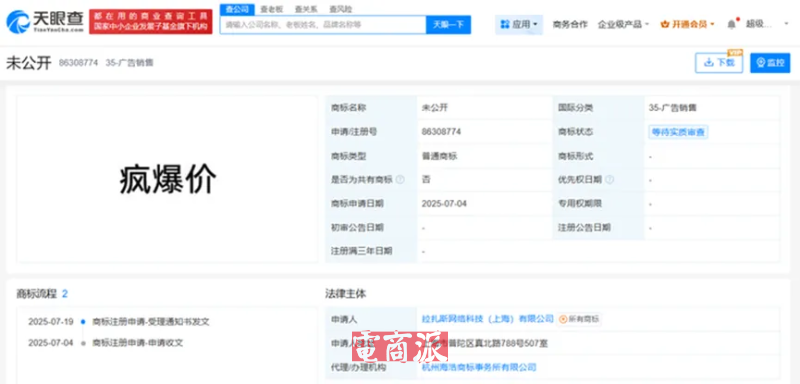Viewport: 800px width, 384px height.
Task: Switch to the 查关系 search tab
Action: 305,9
